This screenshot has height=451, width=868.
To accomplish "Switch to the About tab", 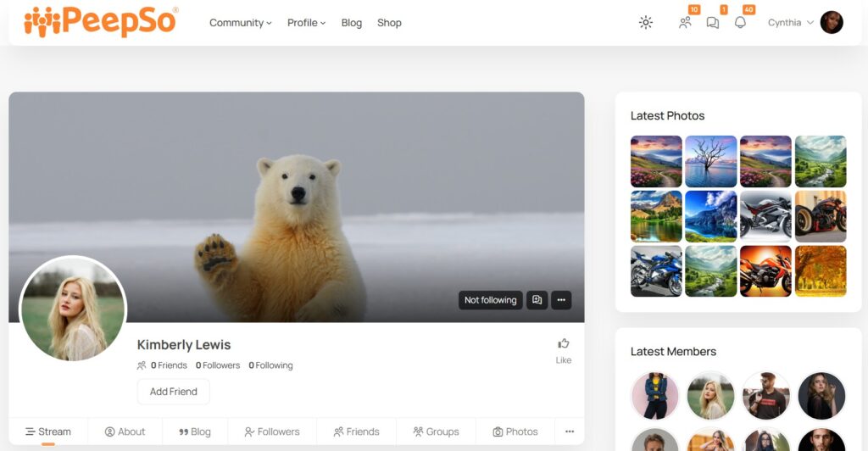I will click(125, 432).
